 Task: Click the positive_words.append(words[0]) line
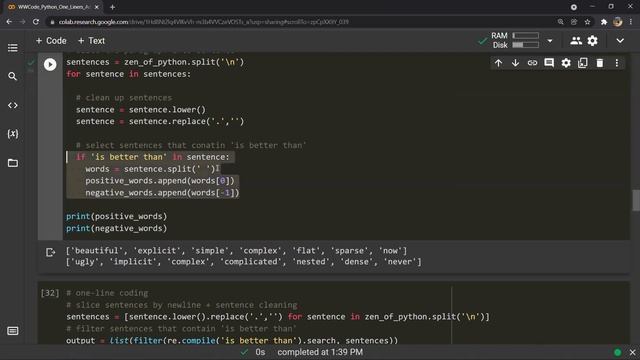[160, 180]
